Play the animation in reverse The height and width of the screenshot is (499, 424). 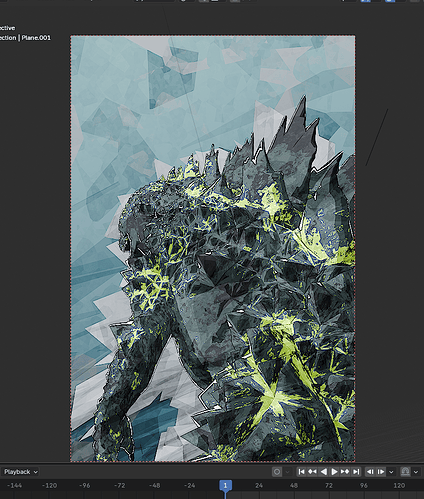pos(323,472)
